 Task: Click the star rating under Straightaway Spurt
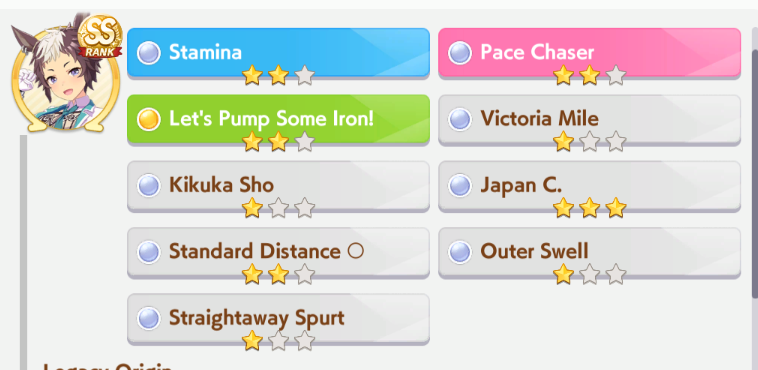278,340
